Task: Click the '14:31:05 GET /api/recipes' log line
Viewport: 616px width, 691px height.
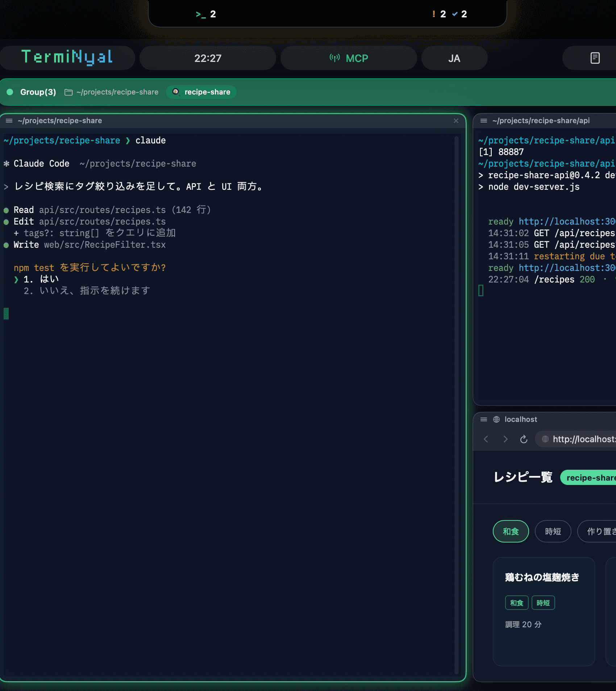Action: (x=552, y=245)
